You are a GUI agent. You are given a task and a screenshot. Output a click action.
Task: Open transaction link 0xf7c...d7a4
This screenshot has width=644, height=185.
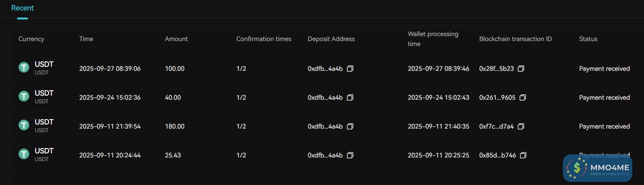coord(496,126)
